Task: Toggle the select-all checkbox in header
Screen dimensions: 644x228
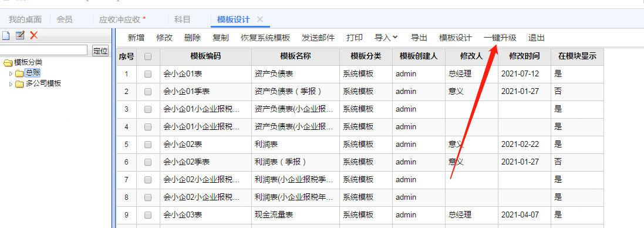Action: coord(148,56)
